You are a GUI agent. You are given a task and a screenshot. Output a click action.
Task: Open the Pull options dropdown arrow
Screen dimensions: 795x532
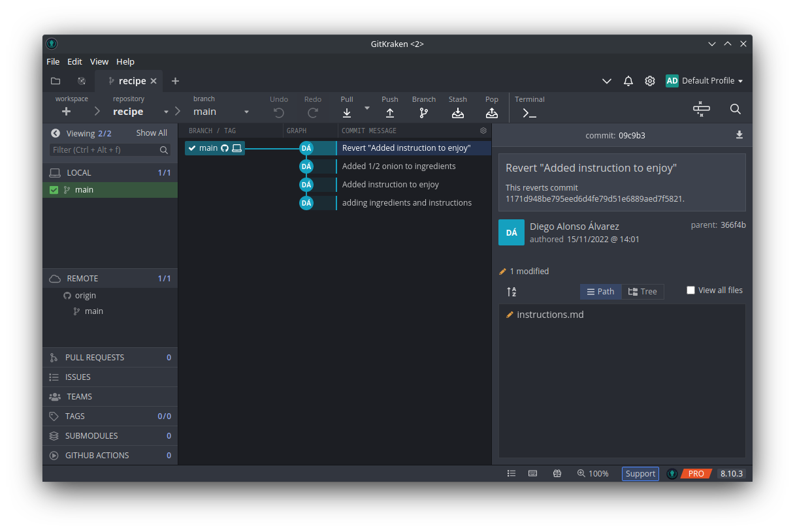366,108
